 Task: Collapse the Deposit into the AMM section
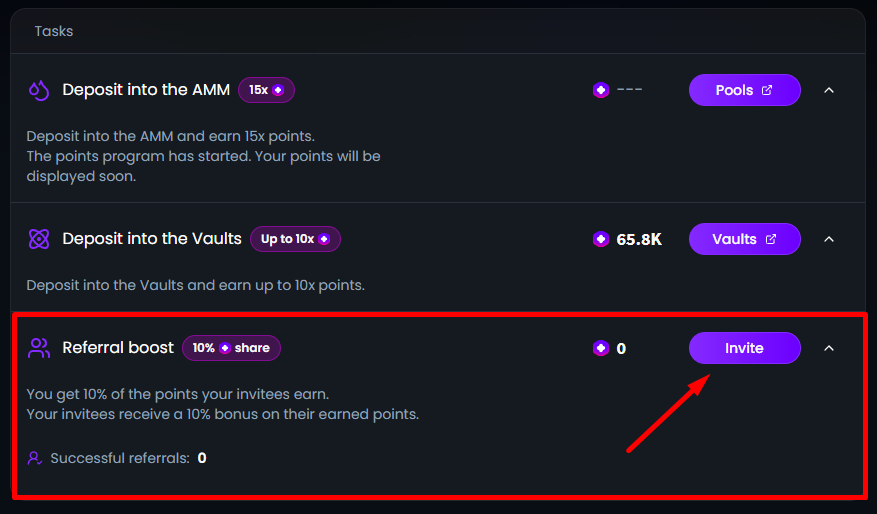[828, 90]
